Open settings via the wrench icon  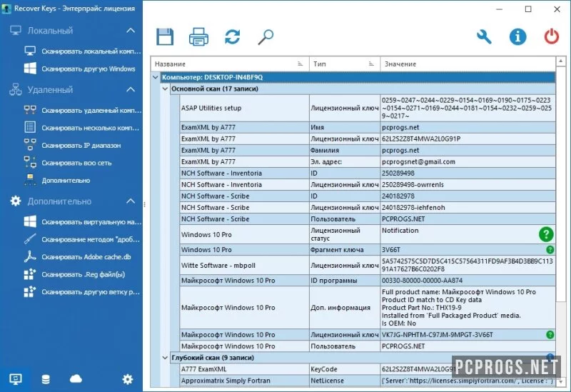tap(484, 37)
